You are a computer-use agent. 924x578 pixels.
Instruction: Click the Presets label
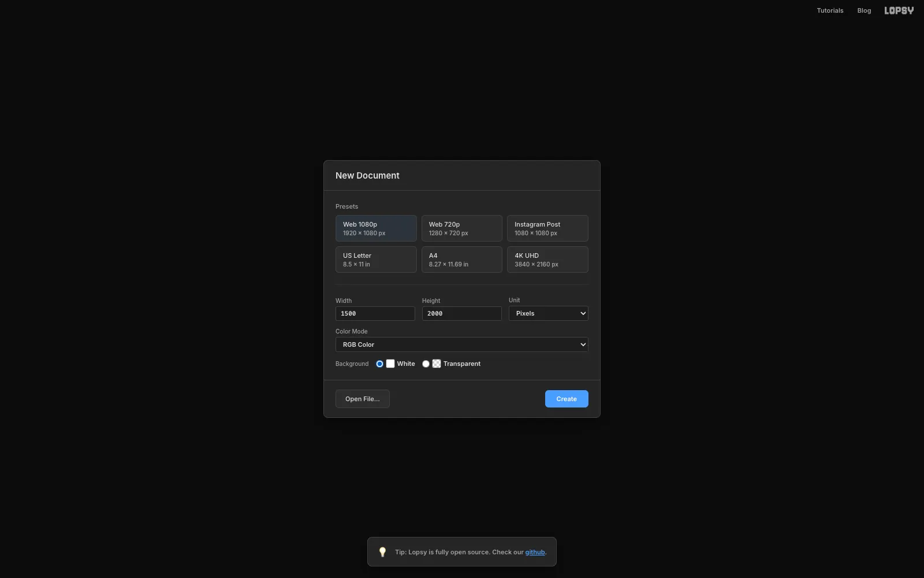coord(346,206)
